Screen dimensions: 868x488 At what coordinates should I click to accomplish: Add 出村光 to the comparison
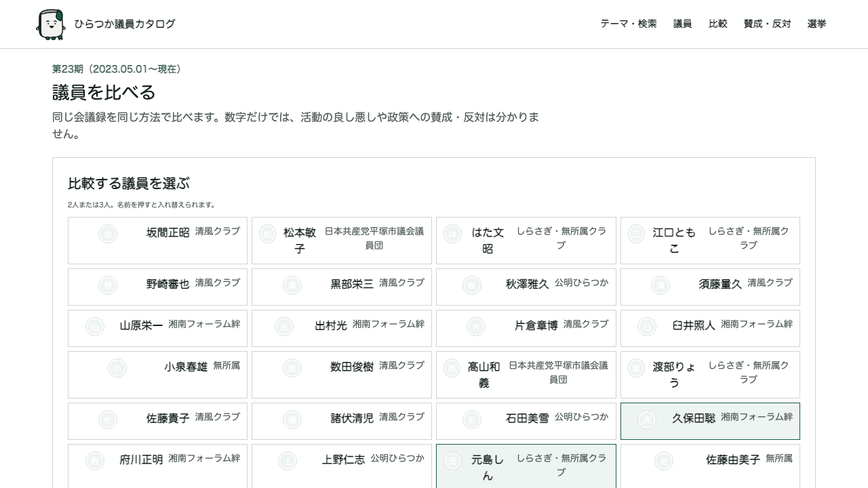(x=342, y=329)
